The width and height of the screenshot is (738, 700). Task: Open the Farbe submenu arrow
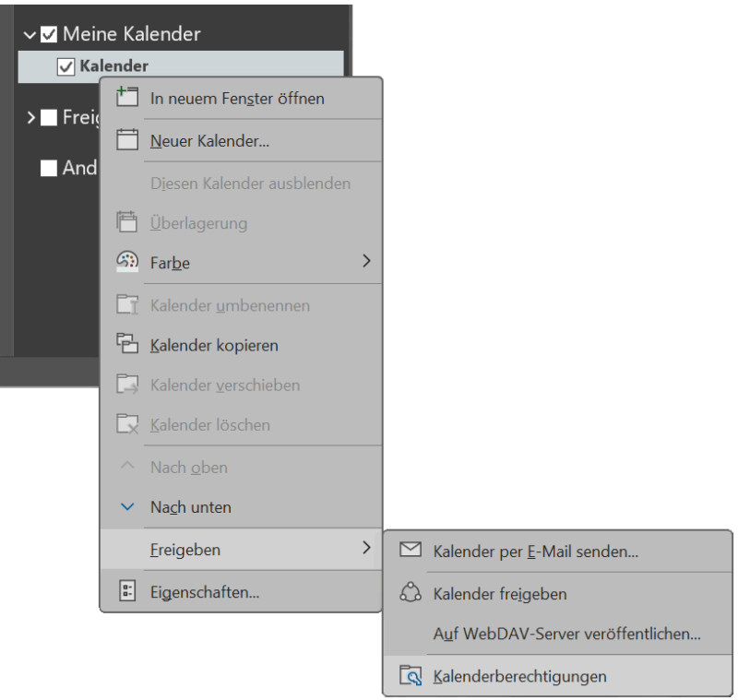366,262
